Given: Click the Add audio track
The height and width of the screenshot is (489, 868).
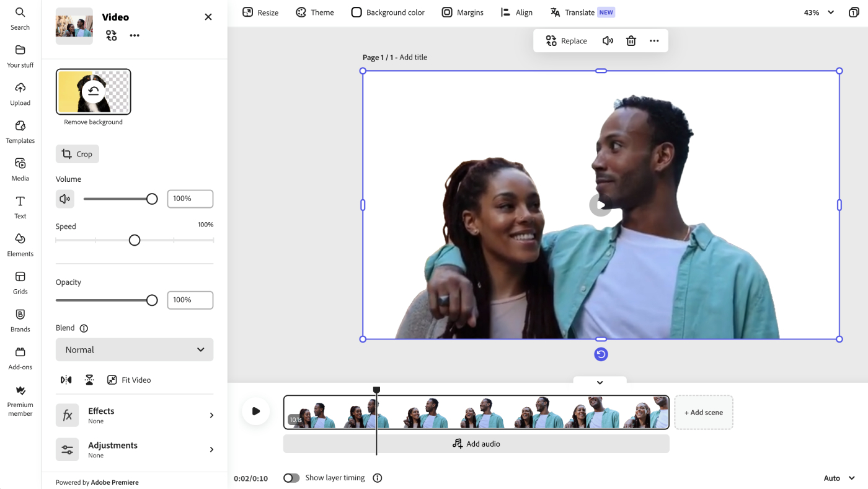Looking at the screenshot, I should pos(476,444).
